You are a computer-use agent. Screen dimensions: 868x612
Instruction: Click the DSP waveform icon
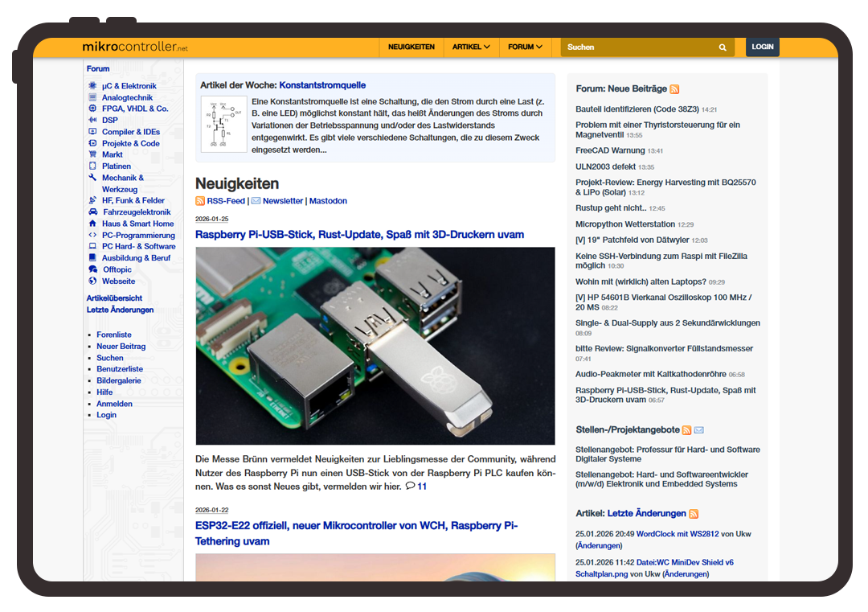pyautogui.click(x=92, y=120)
